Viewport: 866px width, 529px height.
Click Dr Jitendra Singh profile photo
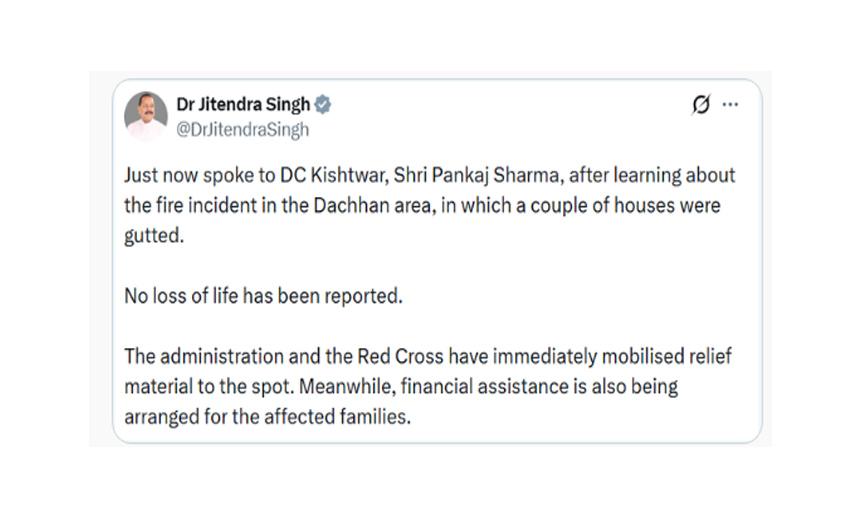pyautogui.click(x=146, y=116)
